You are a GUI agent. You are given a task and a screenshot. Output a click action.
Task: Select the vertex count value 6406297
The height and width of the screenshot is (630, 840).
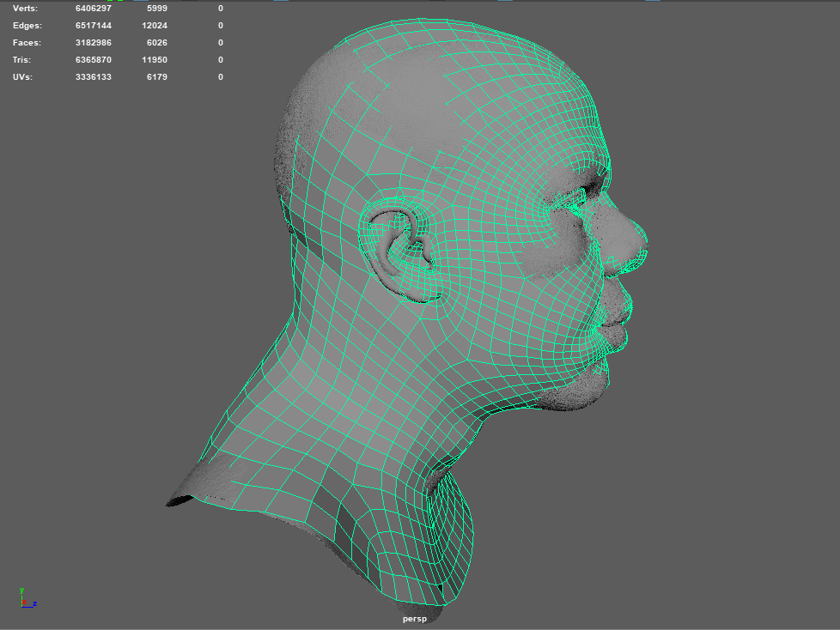click(94, 9)
